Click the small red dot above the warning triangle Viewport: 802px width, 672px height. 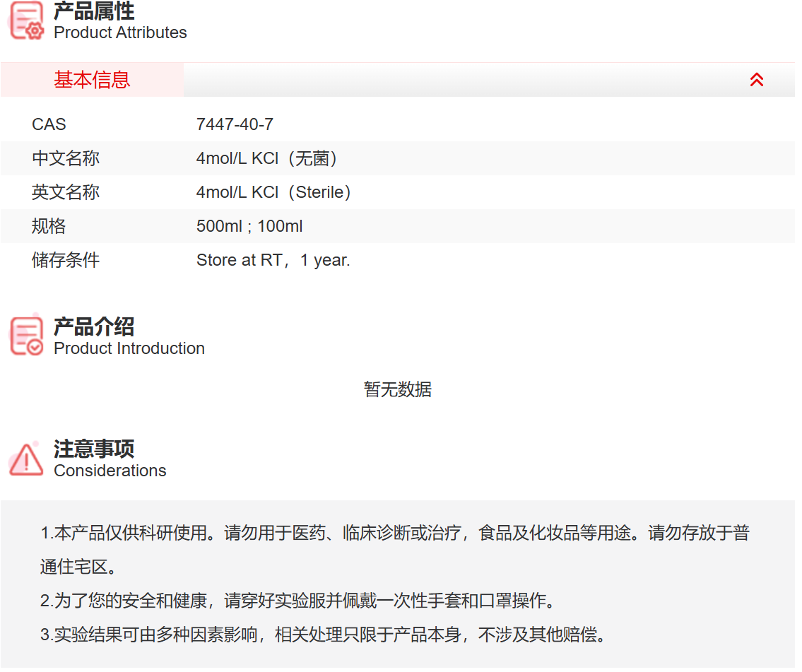click(36, 443)
